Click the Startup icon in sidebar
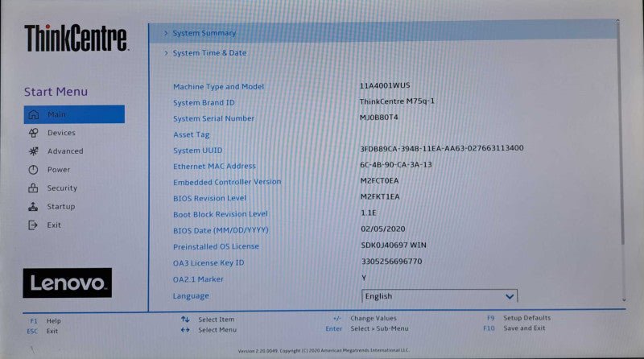 tap(33, 206)
